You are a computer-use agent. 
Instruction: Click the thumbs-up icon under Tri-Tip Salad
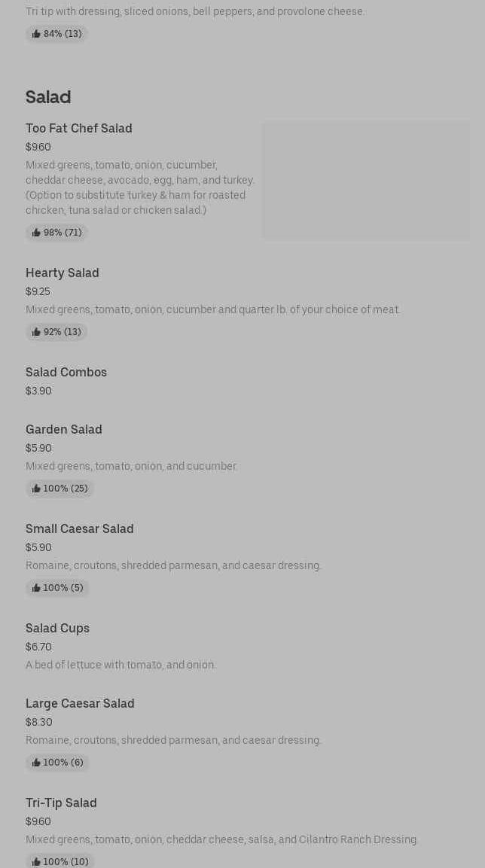coord(36,862)
